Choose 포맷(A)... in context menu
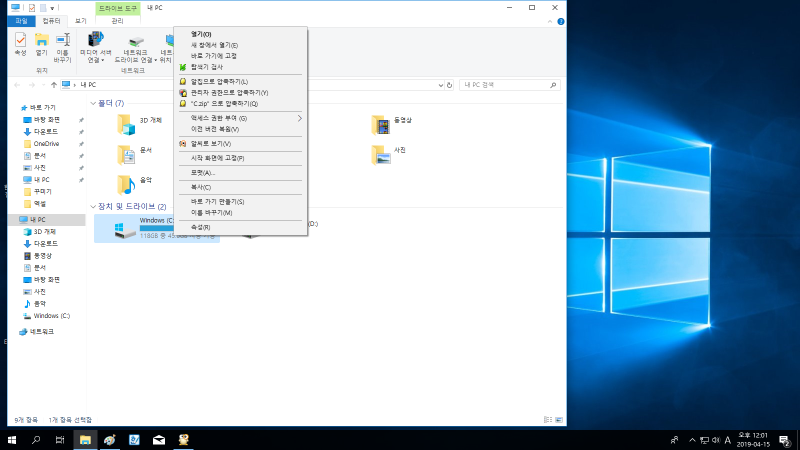800x450 pixels. [x=240, y=173]
